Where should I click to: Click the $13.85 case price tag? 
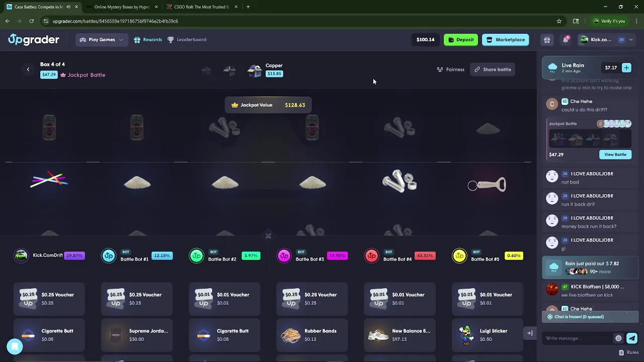tap(274, 73)
